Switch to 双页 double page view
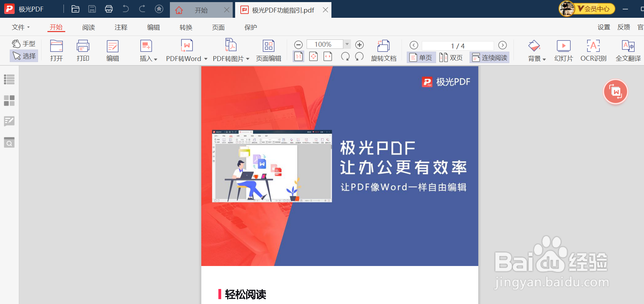This screenshot has width=644, height=304. point(451,58)
